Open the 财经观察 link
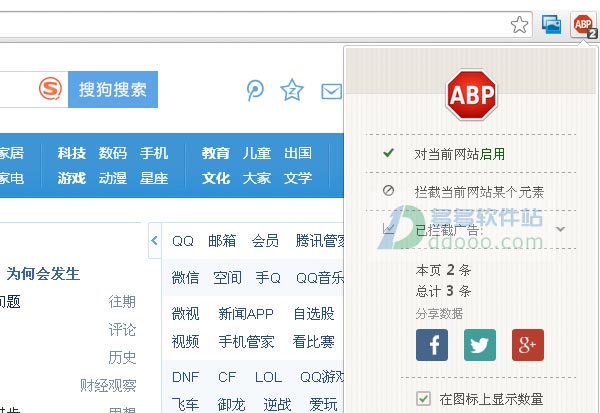 click(x=108, y=385)
